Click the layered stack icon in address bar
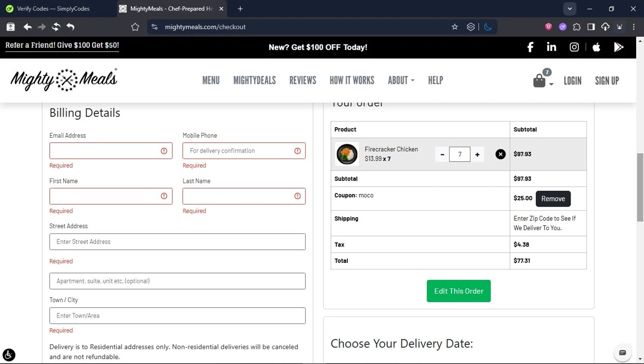The image size is (644, 364). [x=471, y=27]
